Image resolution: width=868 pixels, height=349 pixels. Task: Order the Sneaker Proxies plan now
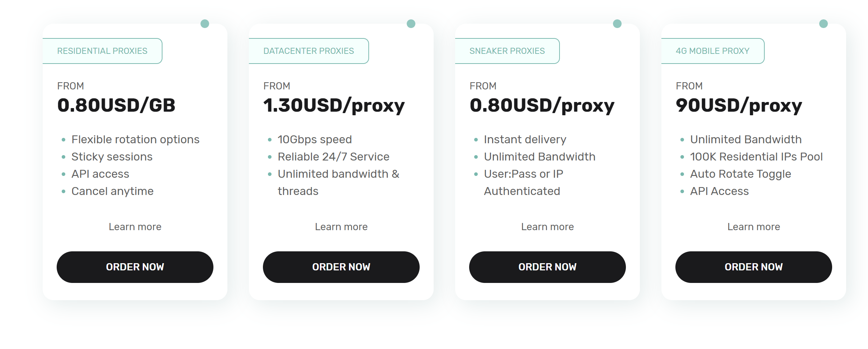[547, 267]
